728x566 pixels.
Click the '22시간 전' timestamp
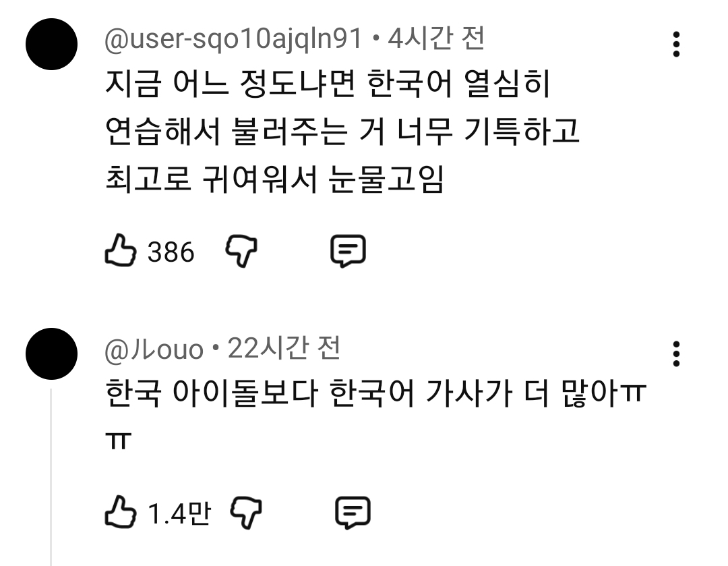coord(284,349)
